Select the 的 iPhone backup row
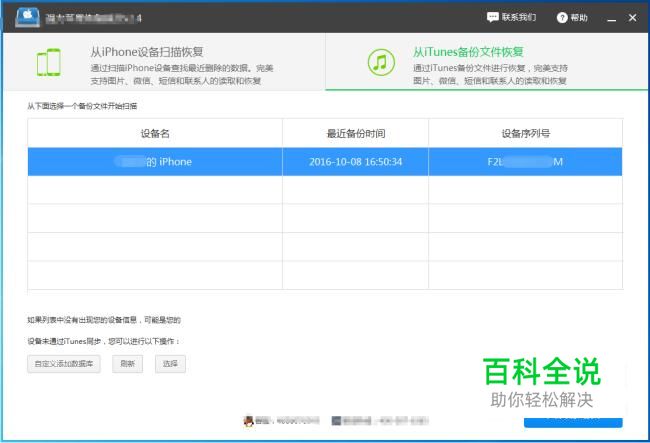 click(x=325, y=162)
